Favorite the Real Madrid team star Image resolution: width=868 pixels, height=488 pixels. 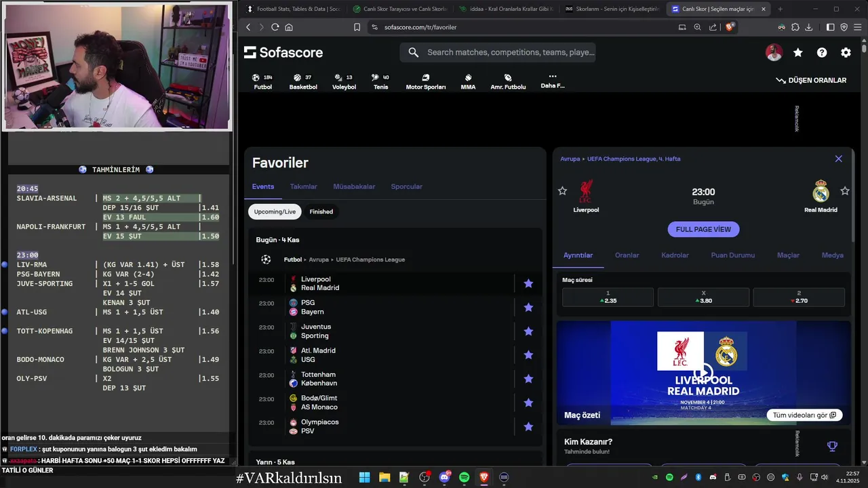(x=845, y=191)
